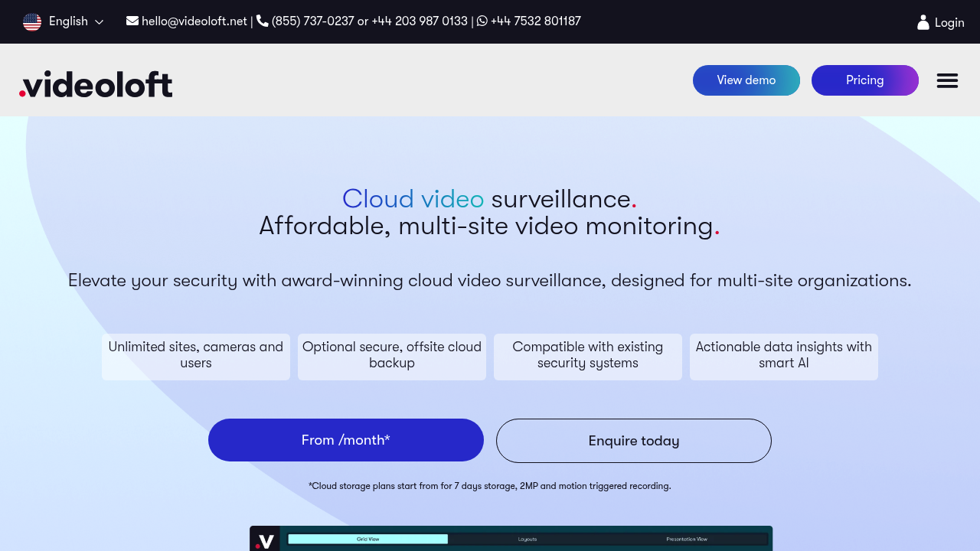Switch to the Layouts tab
This screenshot has height=551, width=980.
[x=528, y=540]
